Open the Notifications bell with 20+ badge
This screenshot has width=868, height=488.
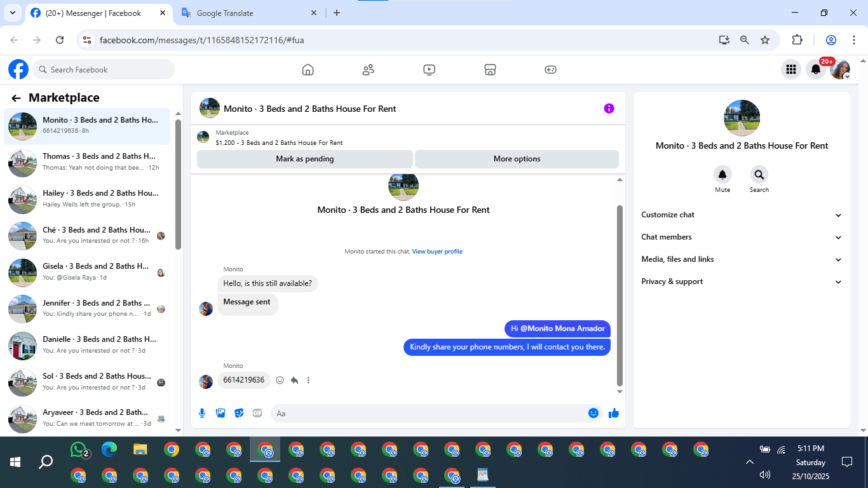[816, 69]
